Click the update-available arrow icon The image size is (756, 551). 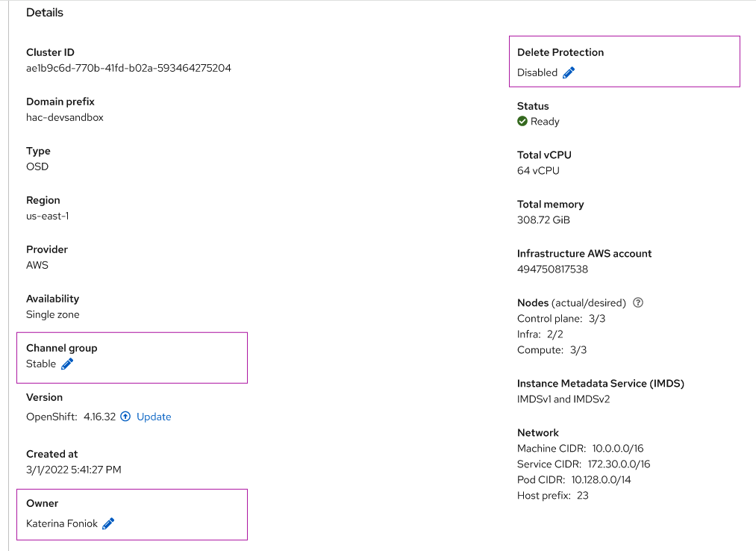(125, 417)
